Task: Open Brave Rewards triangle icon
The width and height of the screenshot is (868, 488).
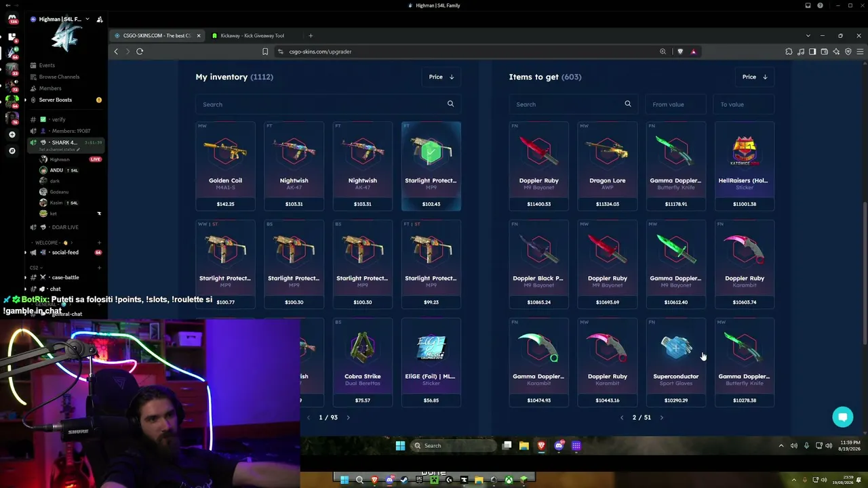Action: click(x=693, y=52)
